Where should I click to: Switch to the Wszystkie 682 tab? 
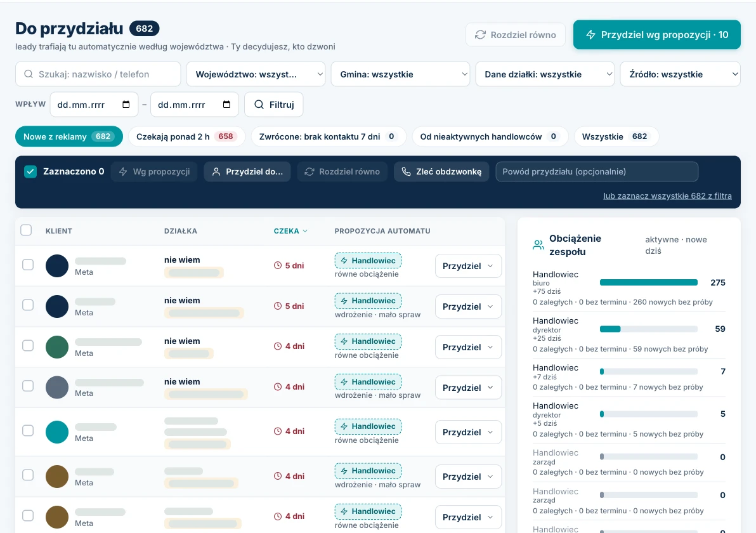(x=616, y=136)
